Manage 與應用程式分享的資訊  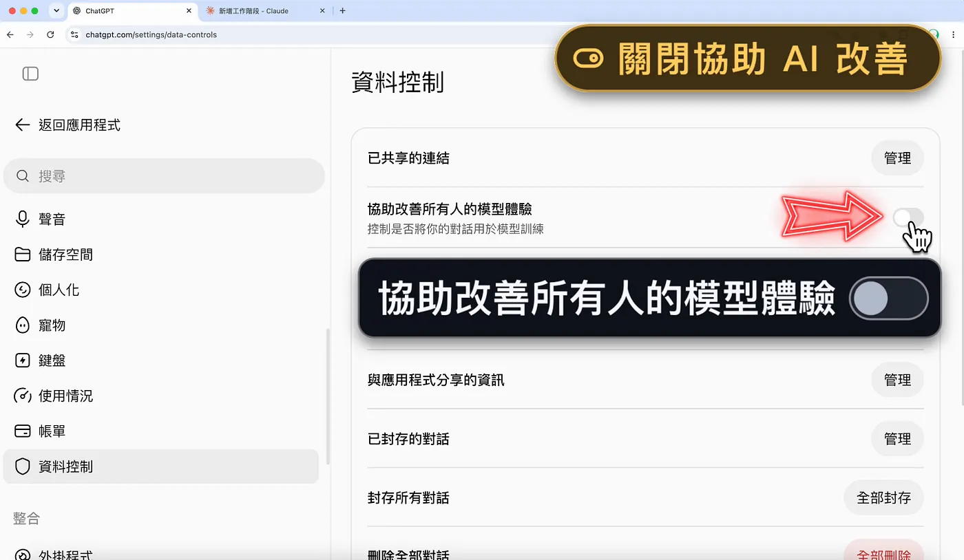[897, 380]
